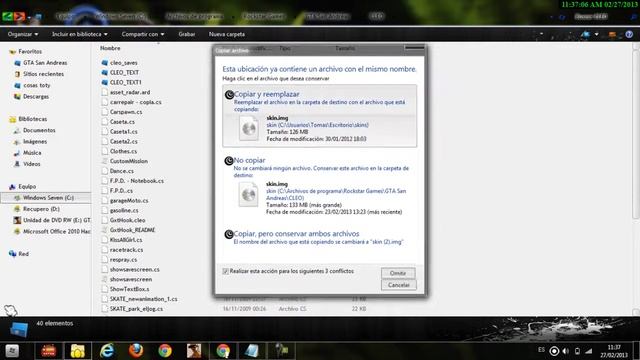The width and height of the screenshot is (640, 360).
Task: Click the source skin.img disc file icon
Action: [x=249, y=129]
